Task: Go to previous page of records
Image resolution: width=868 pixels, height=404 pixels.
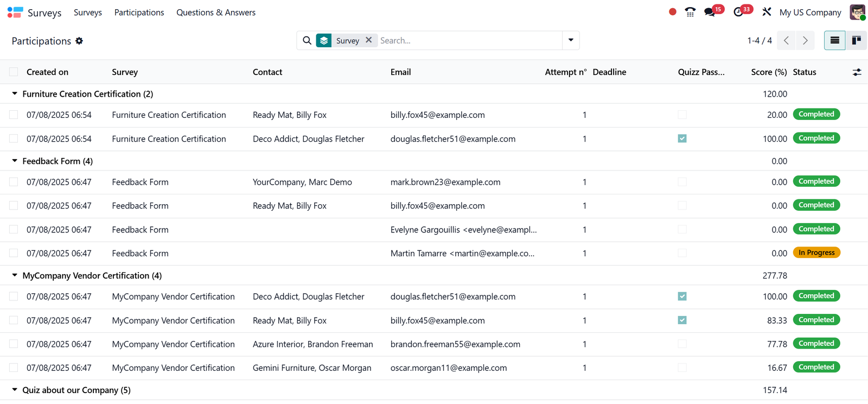Action: point(786,40)
